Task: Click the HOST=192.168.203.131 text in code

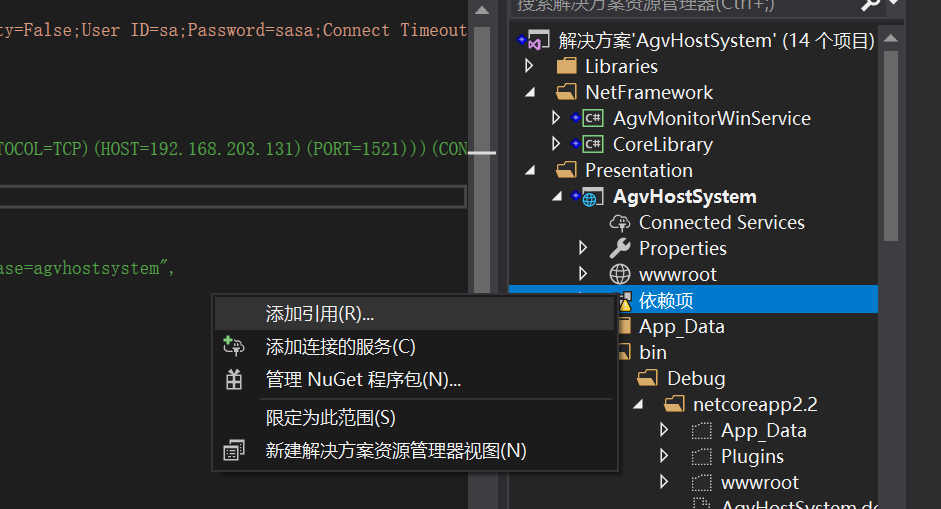Action: pyautogui.click(x=197, y=149)
